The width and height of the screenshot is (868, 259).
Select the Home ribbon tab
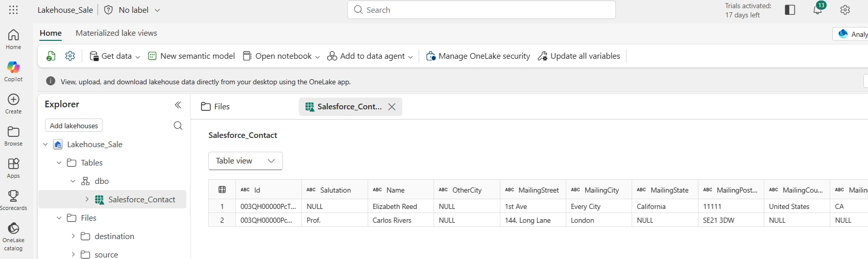[x=51, y=33]
